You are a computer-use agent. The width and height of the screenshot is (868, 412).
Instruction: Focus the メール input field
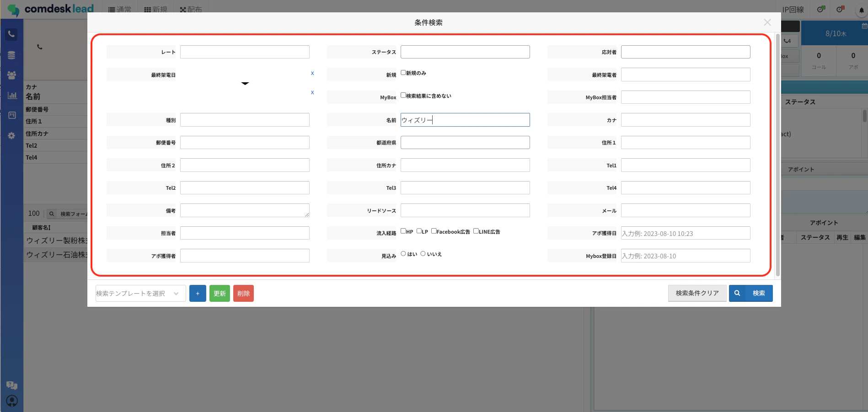point(686,210)
